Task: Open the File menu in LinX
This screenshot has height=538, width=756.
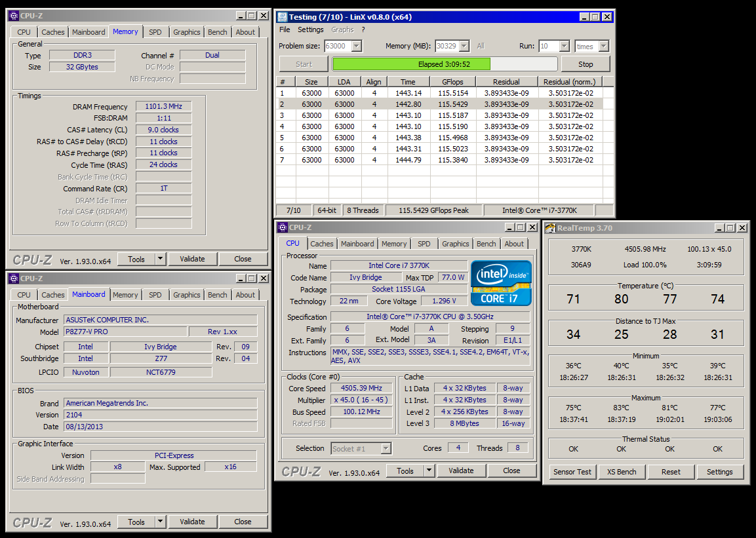Action: (285, 30)
